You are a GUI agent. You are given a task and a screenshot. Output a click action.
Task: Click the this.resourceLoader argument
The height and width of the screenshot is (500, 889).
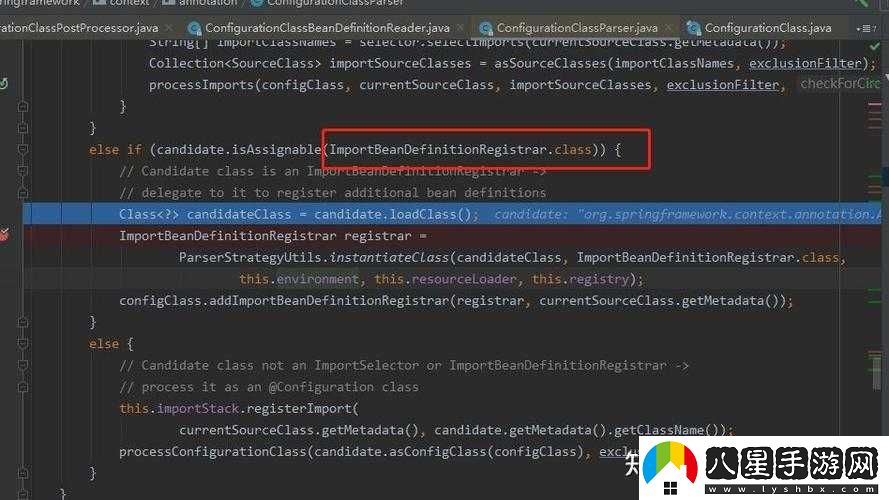click(444, 279)
